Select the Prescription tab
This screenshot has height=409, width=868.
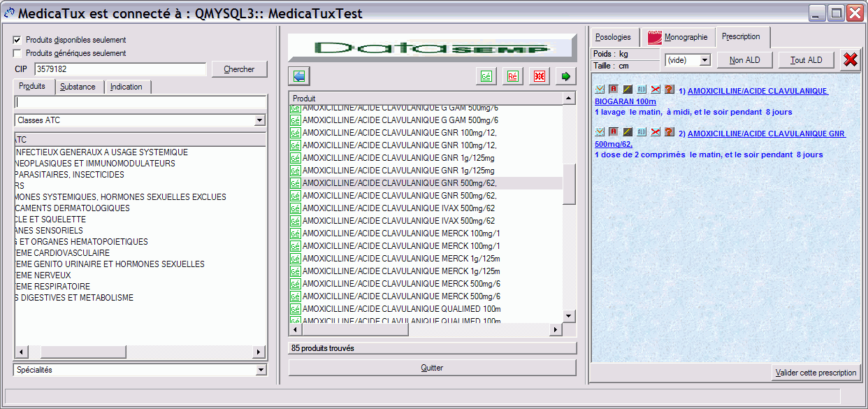coord(742,37)
